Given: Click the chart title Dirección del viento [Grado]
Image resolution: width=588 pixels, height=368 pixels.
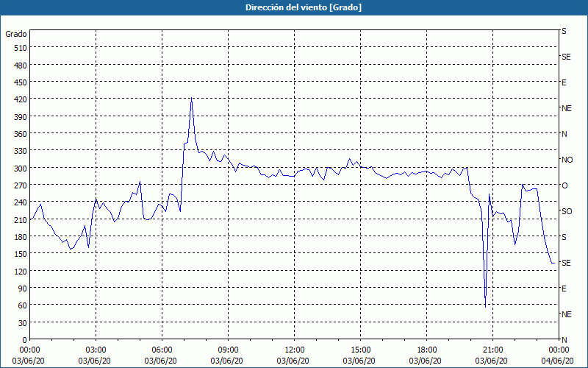Looking at the screenshot, I should pos(304,7).
